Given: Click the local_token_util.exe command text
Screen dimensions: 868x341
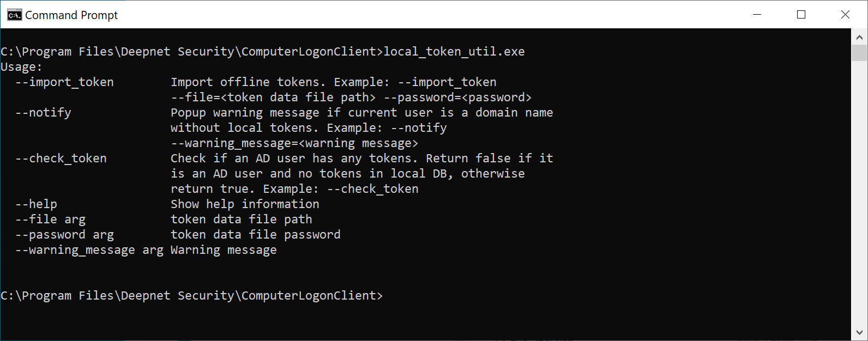Looking at the screenshot, I should point(454,52).
